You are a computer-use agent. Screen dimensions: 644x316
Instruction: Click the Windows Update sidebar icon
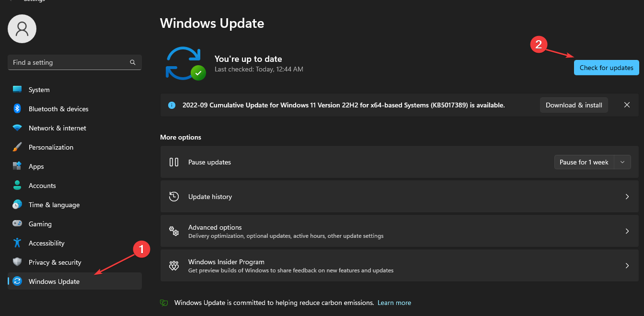click(17, 281)
